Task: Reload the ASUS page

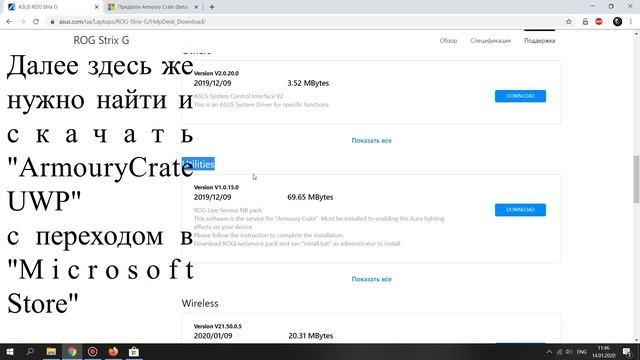Action: [36, 22]
